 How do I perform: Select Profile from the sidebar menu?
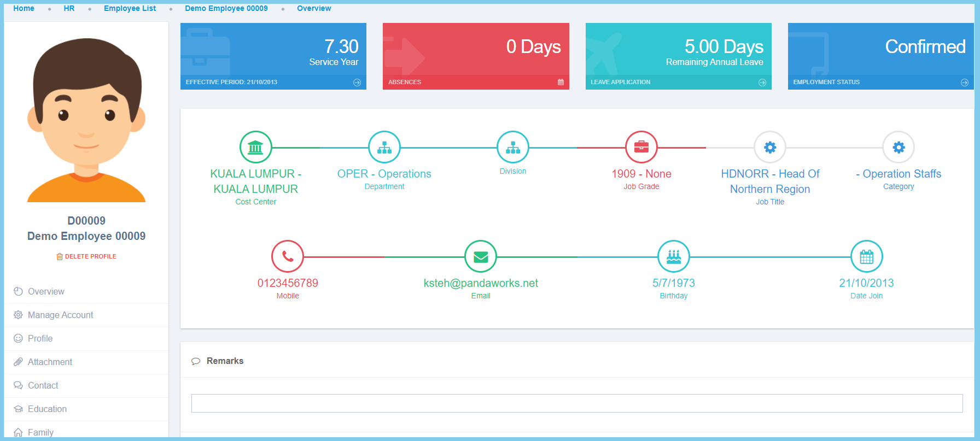[40, 339]
